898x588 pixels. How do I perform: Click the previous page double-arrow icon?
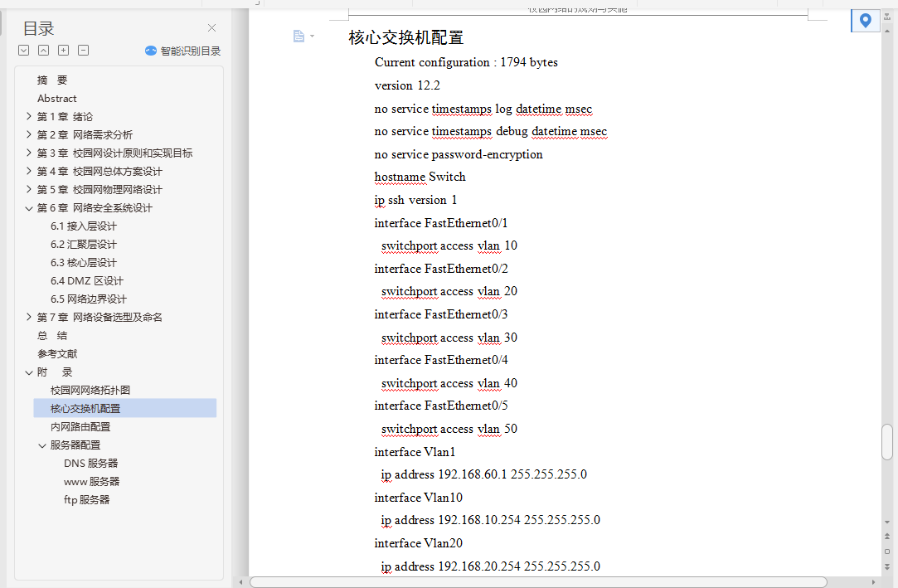[887, 537]
